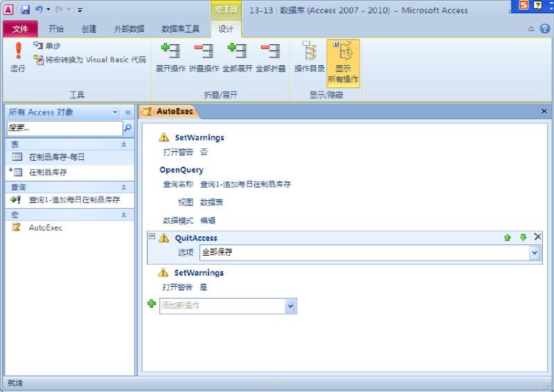The width and height of the screenshot is (554, 392).
Task: Click query name value 查询1-追加每日在制品库存
Action: [x=245, y=184]
